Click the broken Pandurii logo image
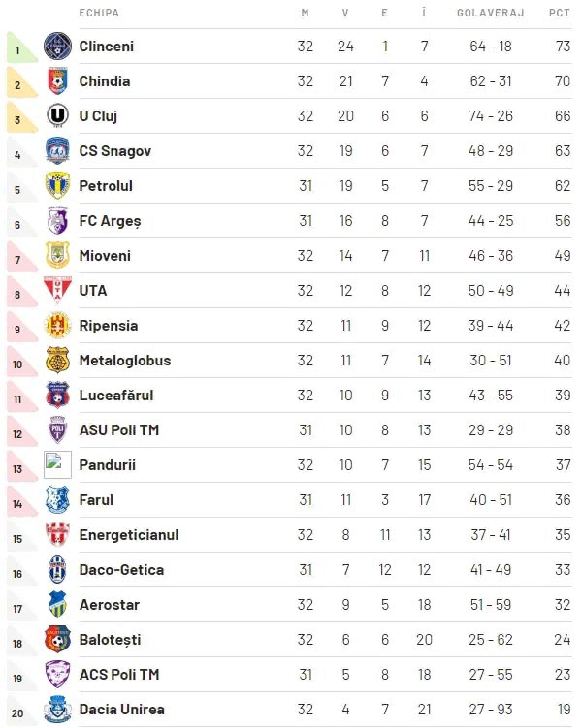582x728 pixels. click(x=58, y=465)
